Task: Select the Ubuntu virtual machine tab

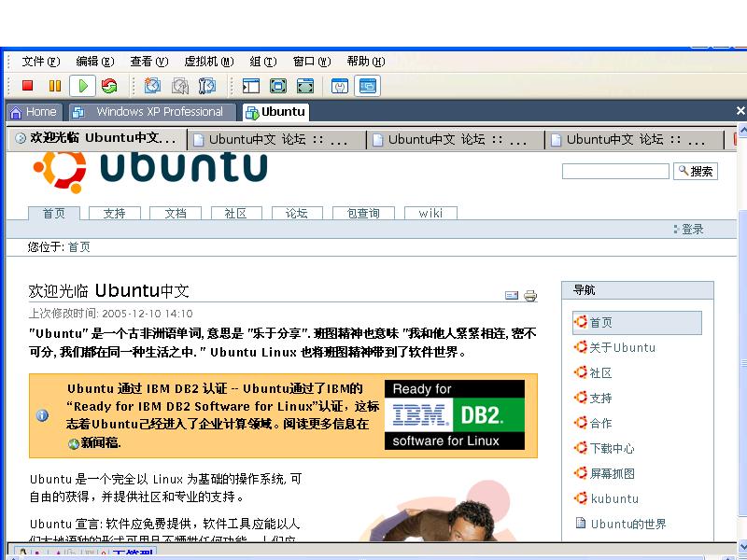Action: [x=275, y=112]
